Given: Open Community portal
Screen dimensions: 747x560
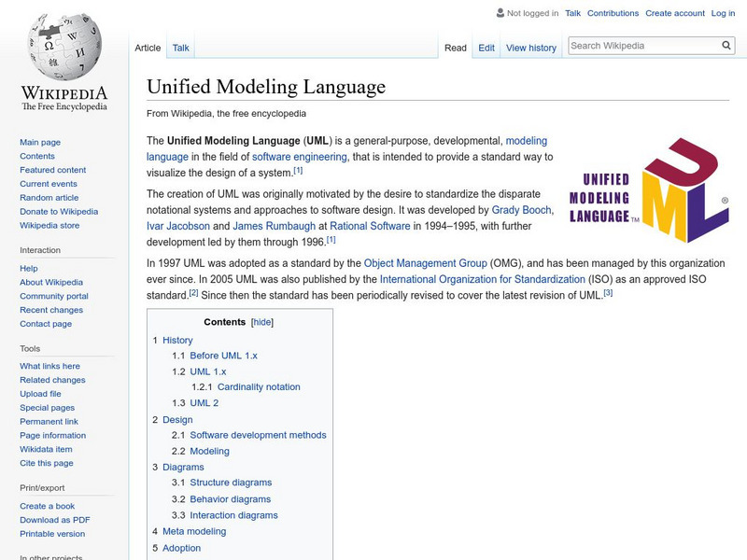Looking at the screenshot, I should [54, 296].
